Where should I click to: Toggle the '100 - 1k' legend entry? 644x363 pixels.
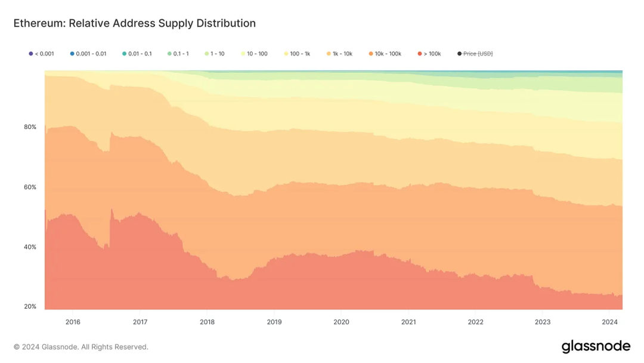pyautogui.click(x=297, y=54)
